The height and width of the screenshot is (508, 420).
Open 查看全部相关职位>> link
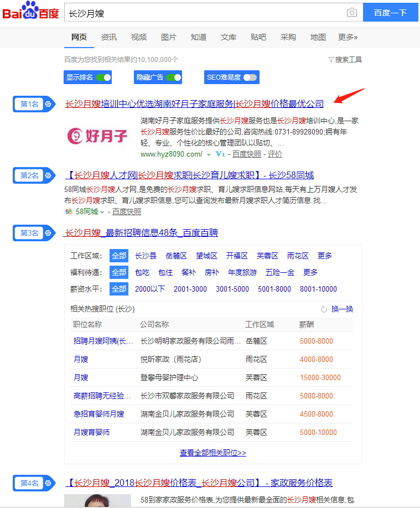(x=213, y=453)
